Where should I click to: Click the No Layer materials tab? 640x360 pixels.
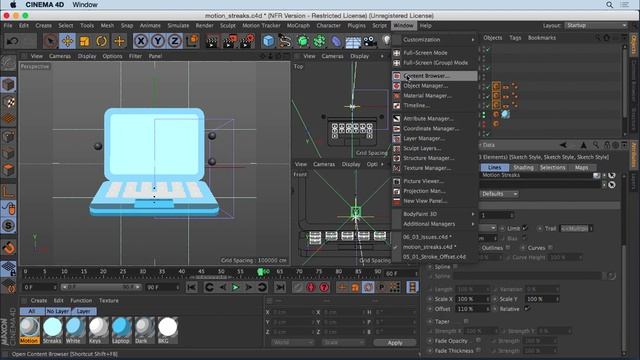pyautogui.click(x=58, y=311)
